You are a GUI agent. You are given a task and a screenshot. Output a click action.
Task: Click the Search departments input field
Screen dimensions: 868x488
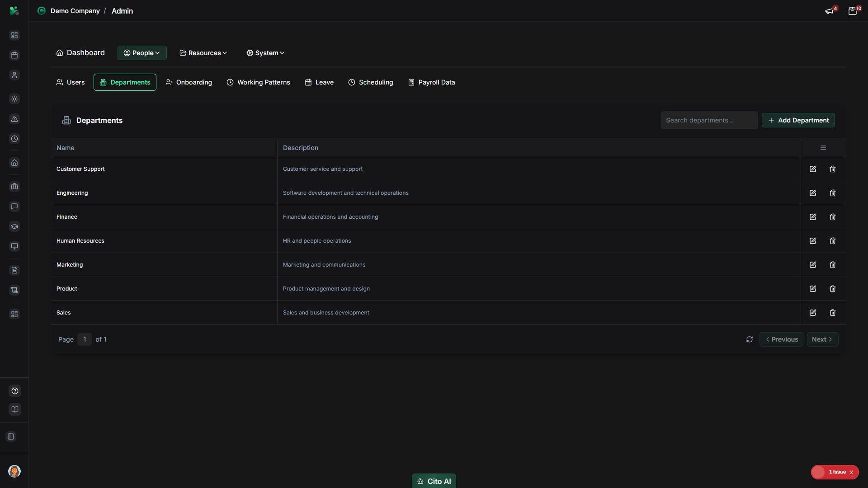(709, 120)
